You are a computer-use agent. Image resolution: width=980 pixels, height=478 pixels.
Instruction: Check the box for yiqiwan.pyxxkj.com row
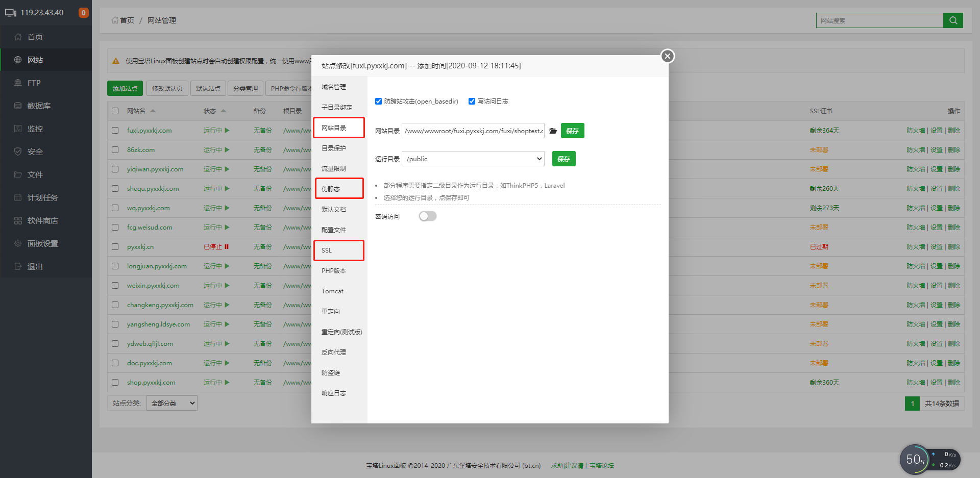[x=115, y=169]
